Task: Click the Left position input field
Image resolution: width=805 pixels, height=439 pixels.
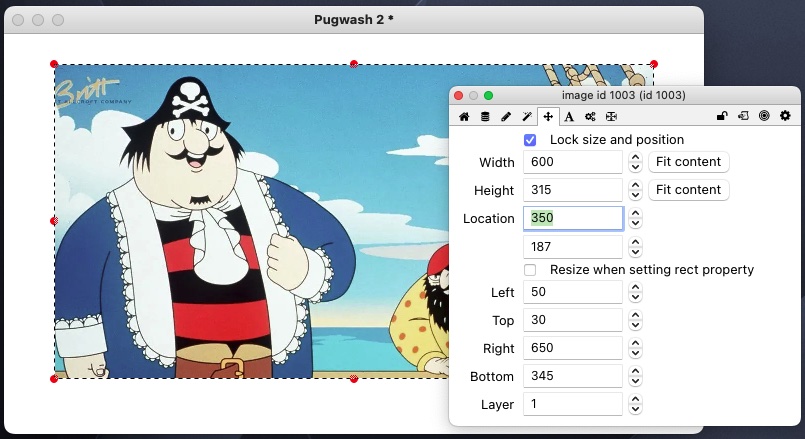Action: [x=573, y=293]
